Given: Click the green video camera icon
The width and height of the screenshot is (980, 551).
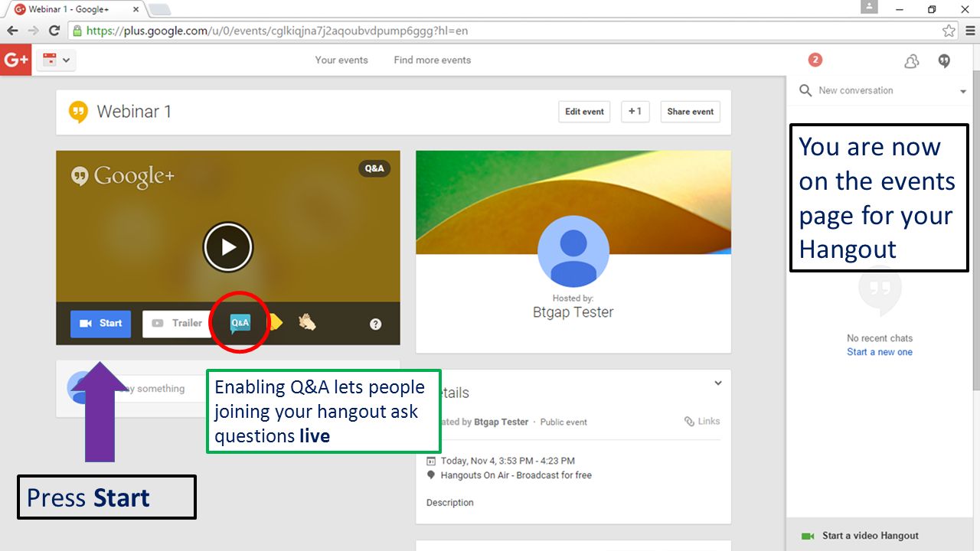Looking at the screenshot, I should point(807,536).
